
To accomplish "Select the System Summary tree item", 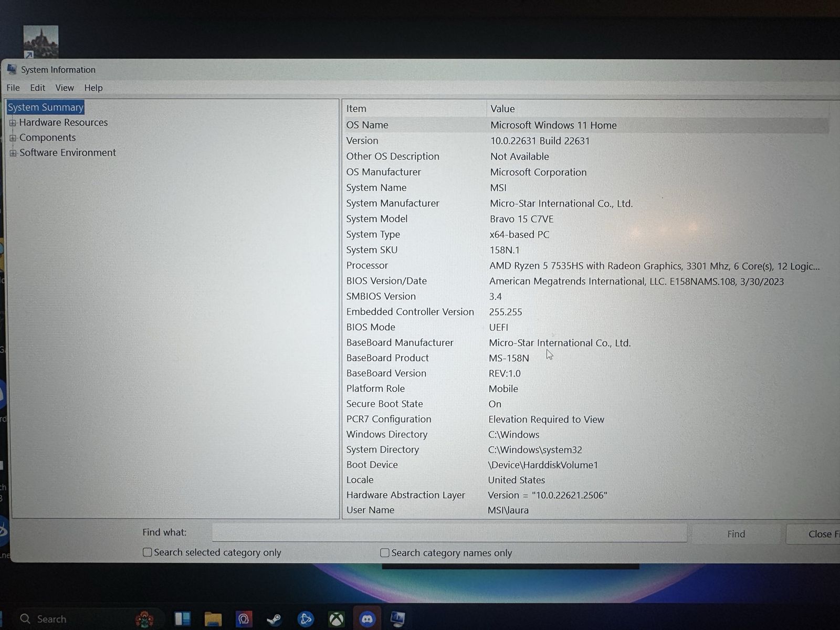I will pos(46,107).
